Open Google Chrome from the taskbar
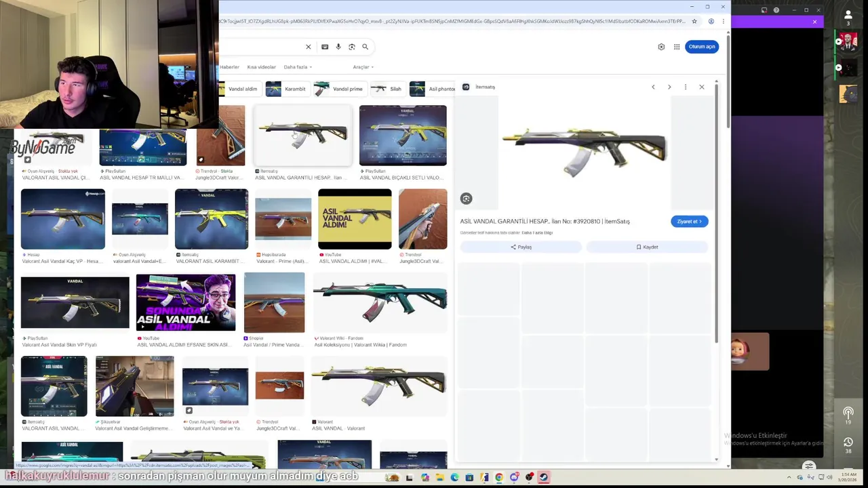 [x=499, y=477]
